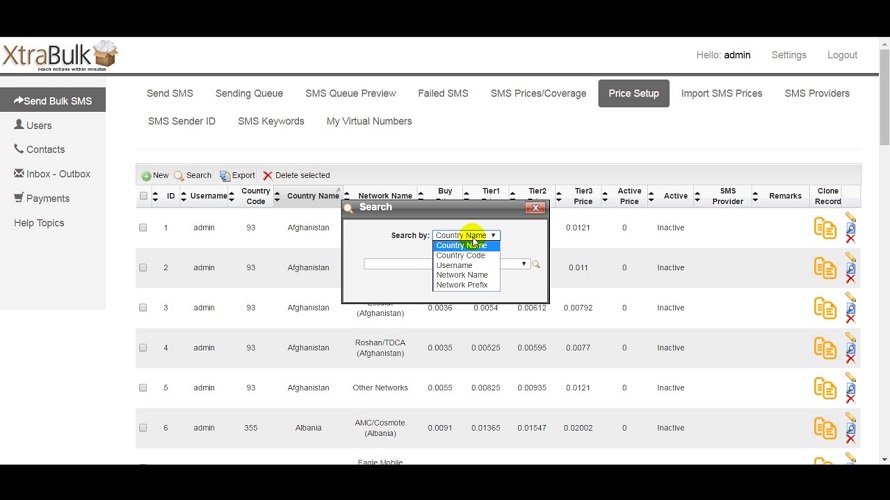The image size is (890, 500).
Task: Run search with dialog magnifier icon
Action: 536,264
